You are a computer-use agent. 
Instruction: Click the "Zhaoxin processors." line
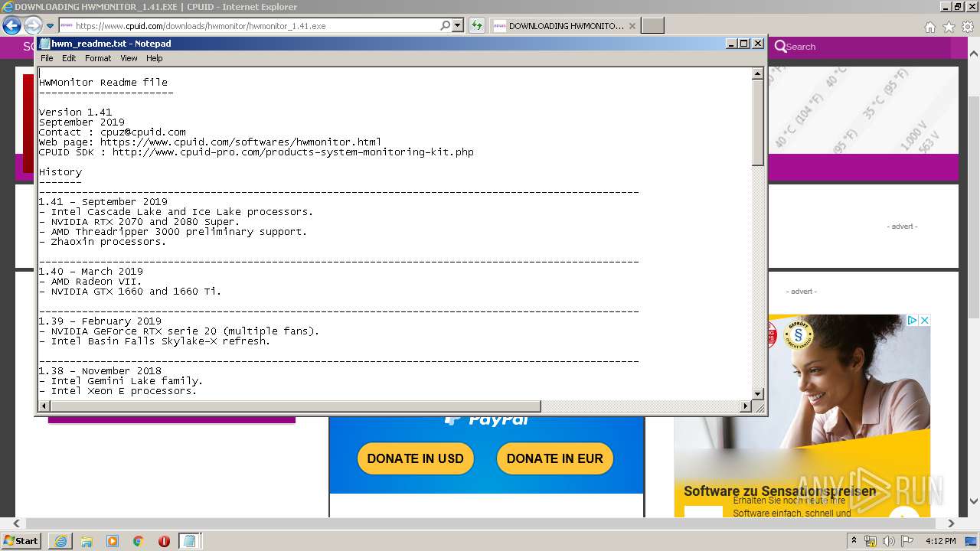[x=109, y=242]
